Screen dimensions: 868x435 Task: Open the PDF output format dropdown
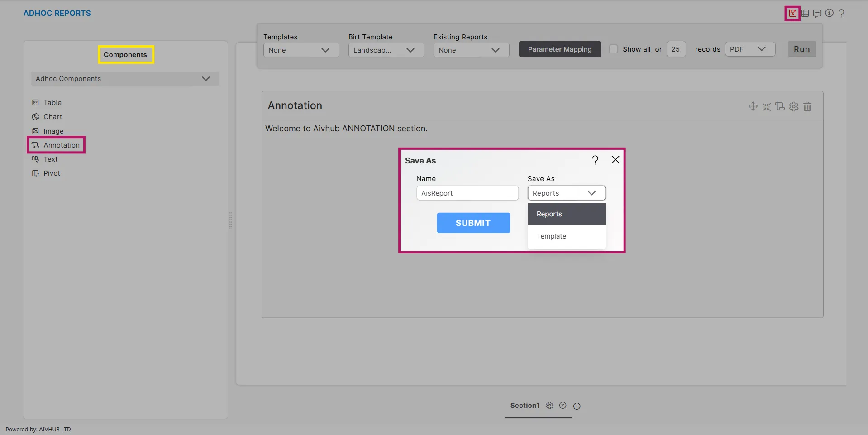[750, 49]
